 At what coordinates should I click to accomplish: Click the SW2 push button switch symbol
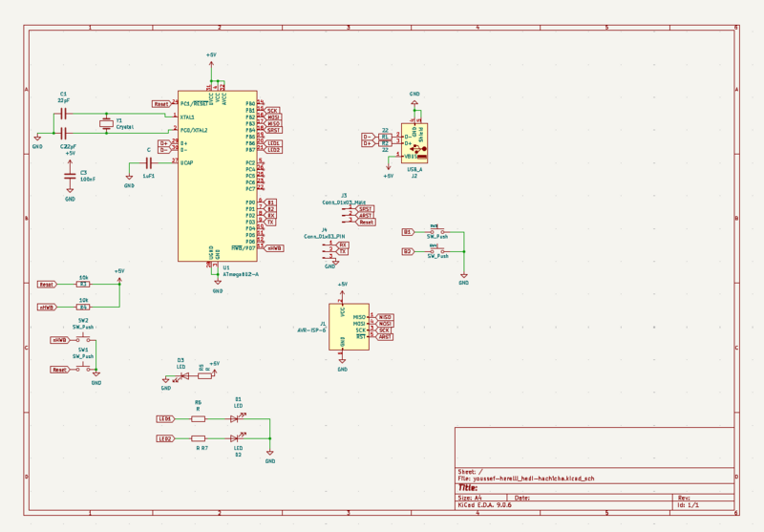83,339
